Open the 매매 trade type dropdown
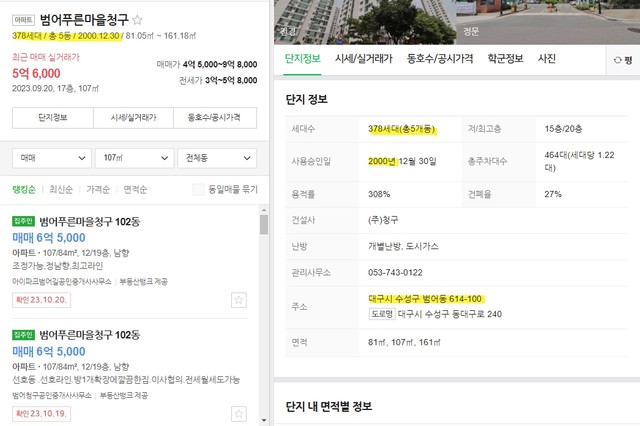The height and width of the screenshot is (426, 640). pos(52,158)
